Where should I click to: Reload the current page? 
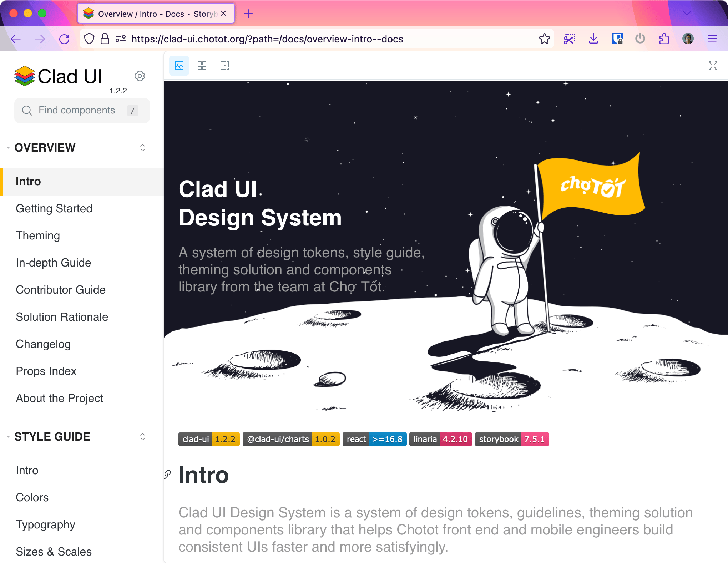64,39
